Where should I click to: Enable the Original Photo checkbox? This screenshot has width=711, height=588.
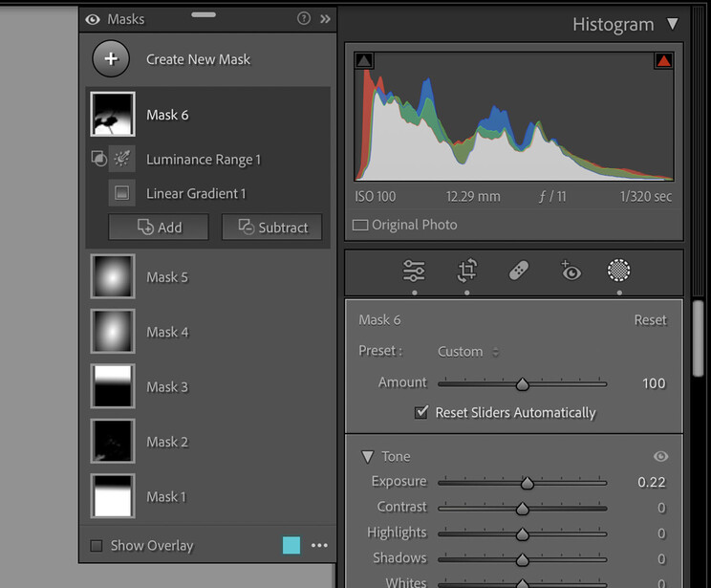click(360, 226)
